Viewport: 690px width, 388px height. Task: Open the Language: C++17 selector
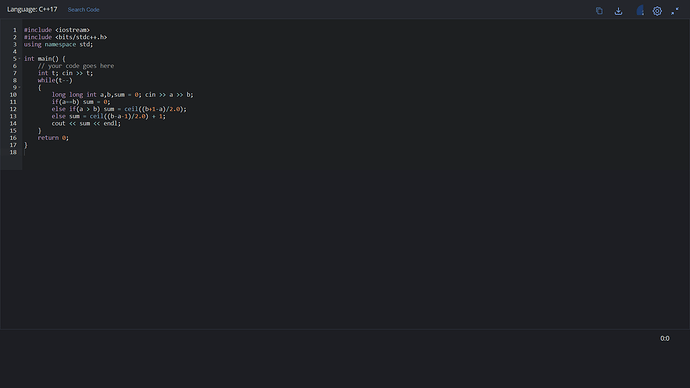coord(32,9)
